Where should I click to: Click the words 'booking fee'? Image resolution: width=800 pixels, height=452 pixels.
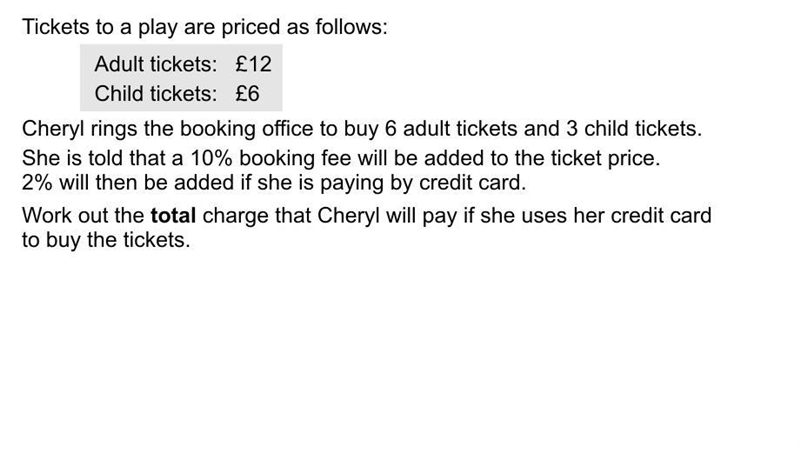pyautogui.click(x=295, y=158)
